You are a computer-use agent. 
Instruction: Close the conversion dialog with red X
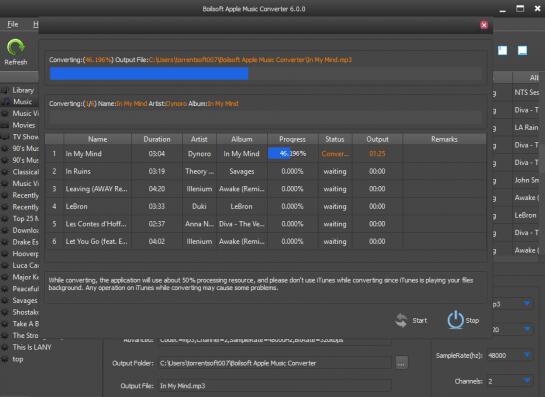point(484,25)
